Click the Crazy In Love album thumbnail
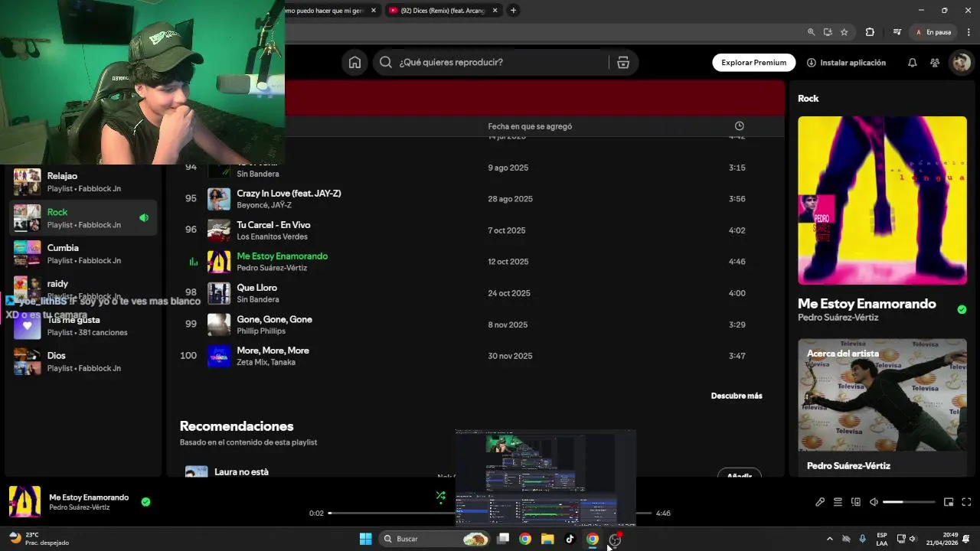The image size is (980, 551). [219, 199]
